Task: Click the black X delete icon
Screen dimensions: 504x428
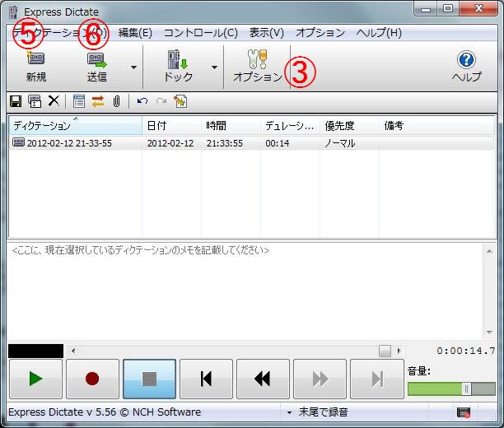Action: [54, 101]
